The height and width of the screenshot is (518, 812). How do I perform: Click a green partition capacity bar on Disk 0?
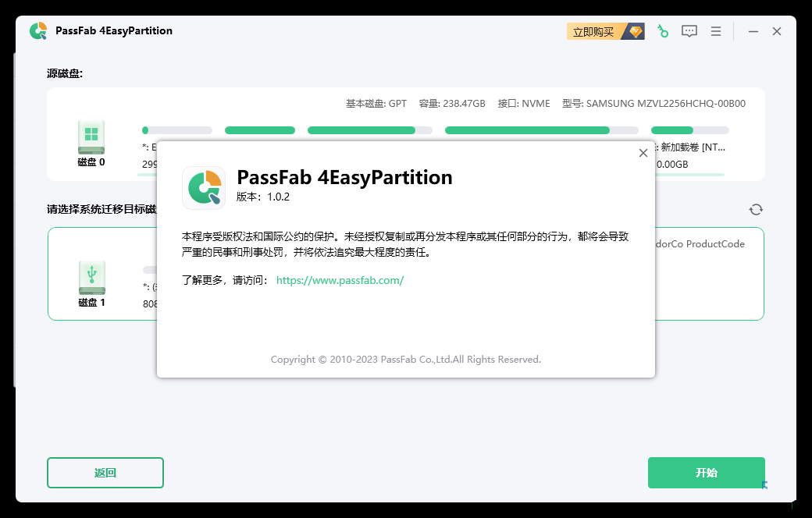pos(260,129)
